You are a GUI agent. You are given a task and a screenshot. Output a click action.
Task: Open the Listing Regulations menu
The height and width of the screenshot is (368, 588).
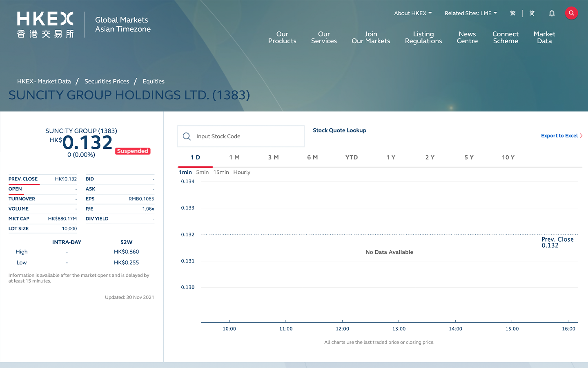pyautogui.click(x=423, y=38)
